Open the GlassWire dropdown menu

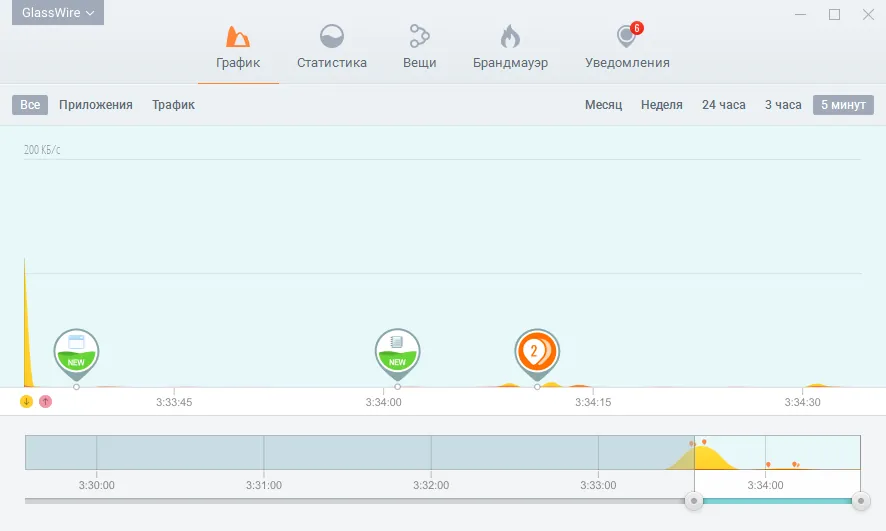[58, 12]
